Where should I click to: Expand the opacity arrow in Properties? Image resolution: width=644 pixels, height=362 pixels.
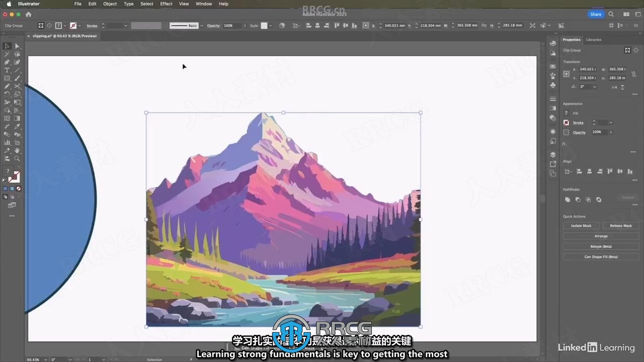611,132
